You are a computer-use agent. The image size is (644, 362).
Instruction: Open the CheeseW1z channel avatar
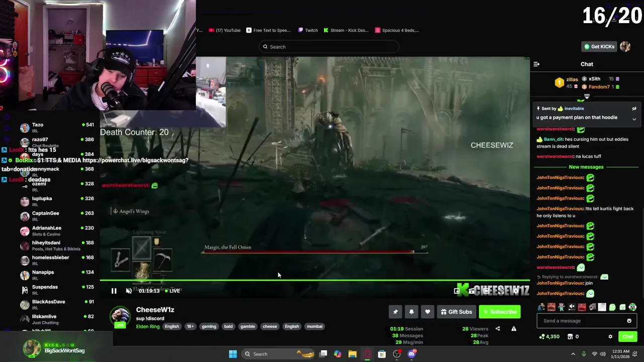(120, 317)
